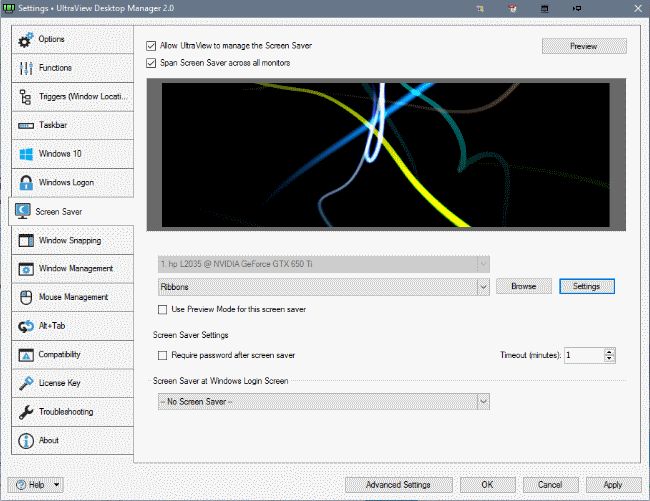
Task: Disable Allow UltraView to manage Screen Saver
Action: 151,46
